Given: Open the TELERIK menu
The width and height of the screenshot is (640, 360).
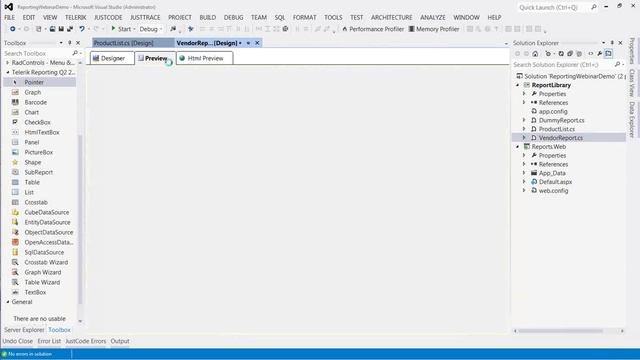Looking at the screenshot, I should pos(76,18).
